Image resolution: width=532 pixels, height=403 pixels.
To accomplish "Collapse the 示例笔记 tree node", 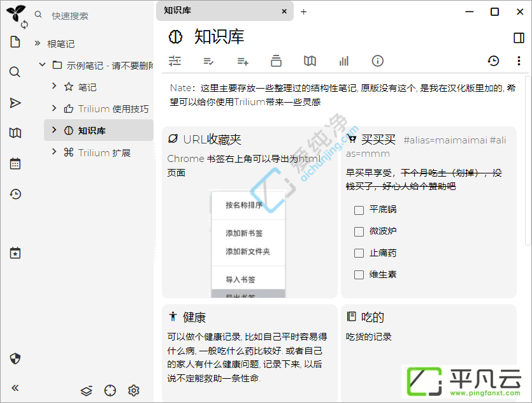I will (x=43, y=64).
